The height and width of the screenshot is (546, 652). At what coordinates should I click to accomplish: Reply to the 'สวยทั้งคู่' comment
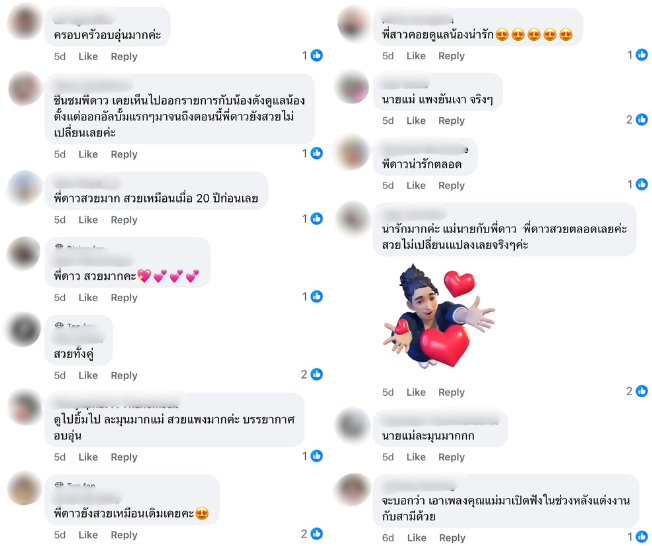coord(124,376)
